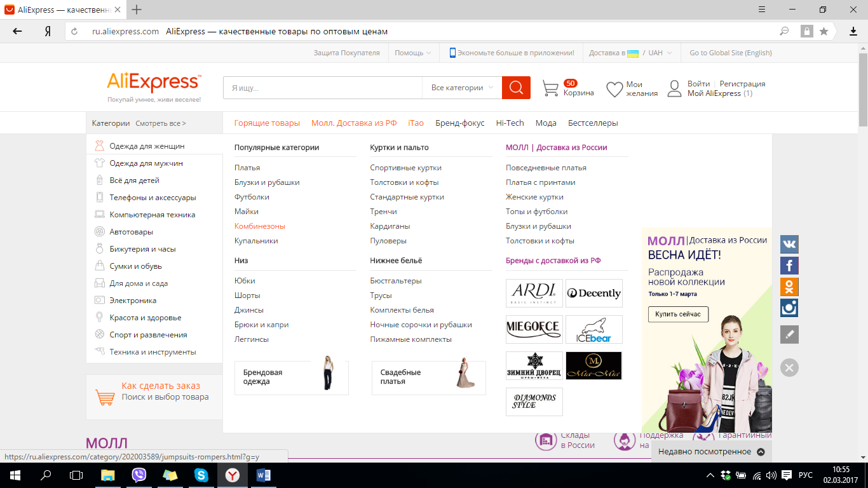This screenshot has height=488, width=868.
Task: Click the user profile icon
Action: point(674,89)
